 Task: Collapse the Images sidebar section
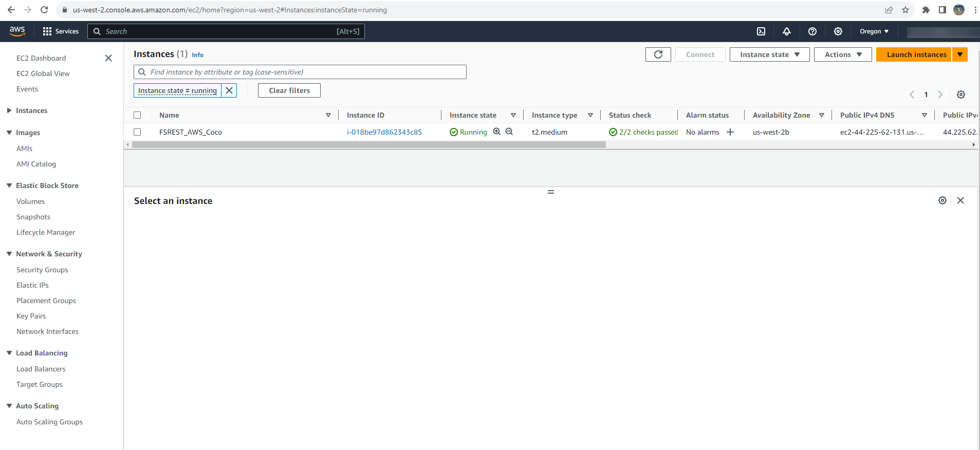[9, 133]
